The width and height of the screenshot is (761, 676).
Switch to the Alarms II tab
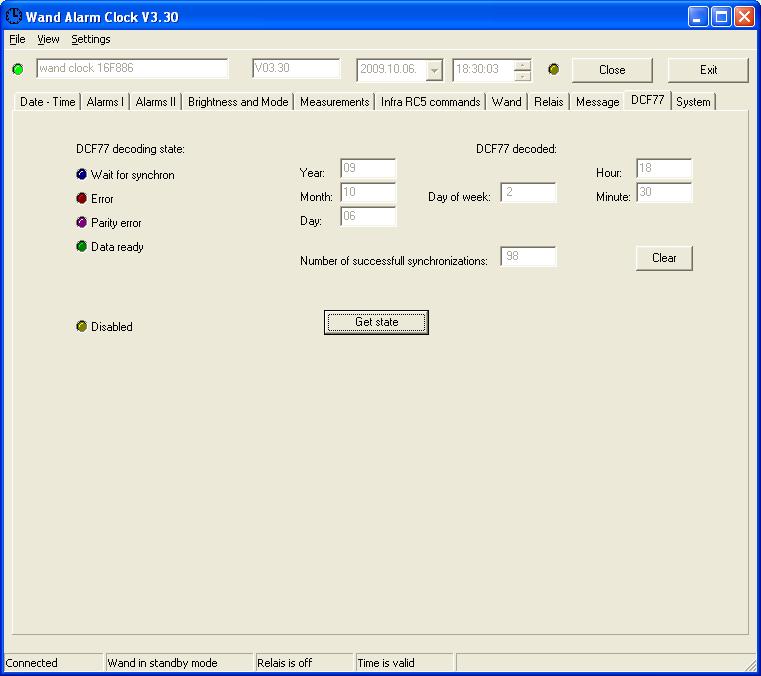click(155, 102)
